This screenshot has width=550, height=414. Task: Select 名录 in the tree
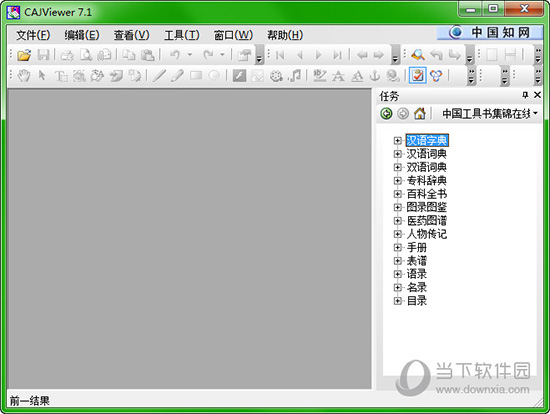click(x=417, y=287)
